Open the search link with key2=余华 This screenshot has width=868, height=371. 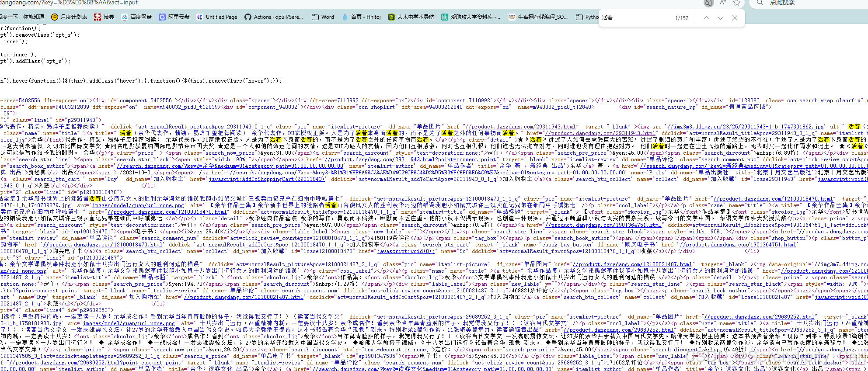[x=230, y=166]
